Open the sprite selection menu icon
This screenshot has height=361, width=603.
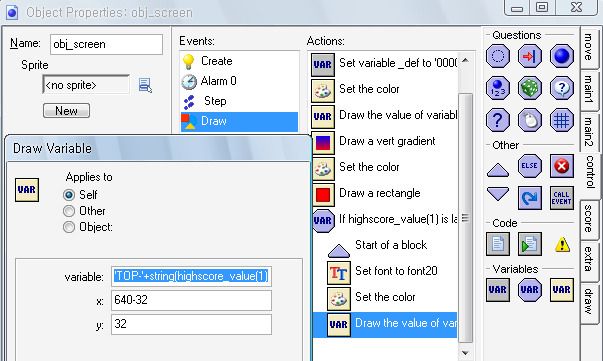(x=145, y=85)
